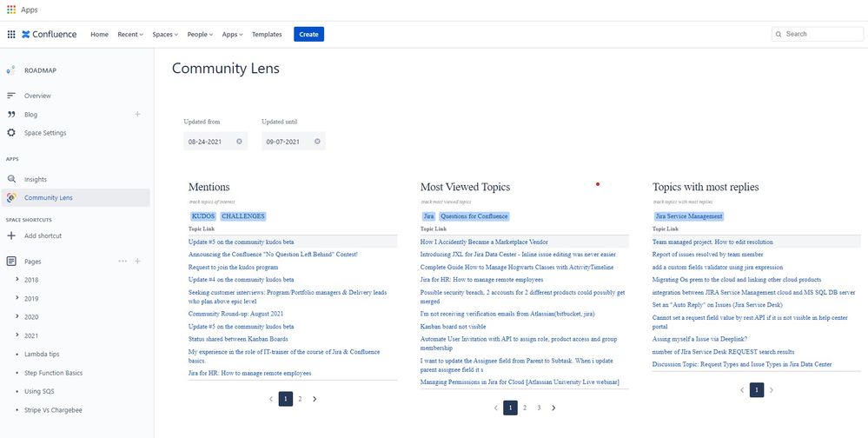
Task: Go to page 3 of Most Viewed Topics
Action: point(539,408)
